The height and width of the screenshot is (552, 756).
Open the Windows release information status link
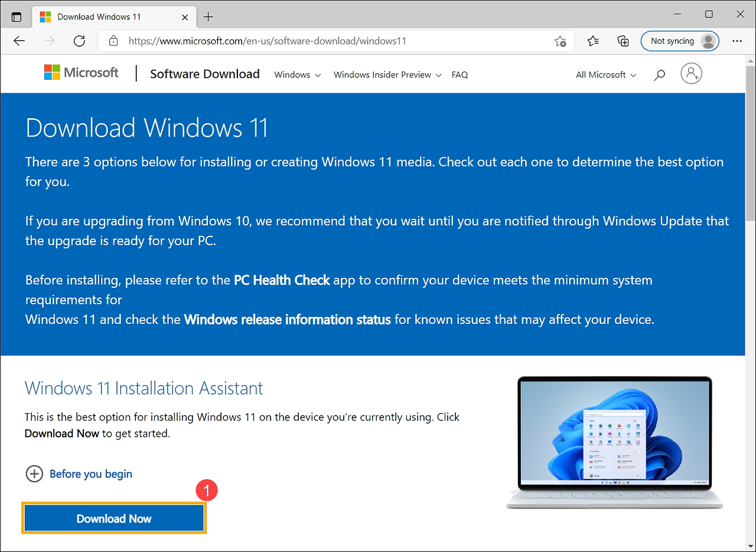(x=288, y=320)
